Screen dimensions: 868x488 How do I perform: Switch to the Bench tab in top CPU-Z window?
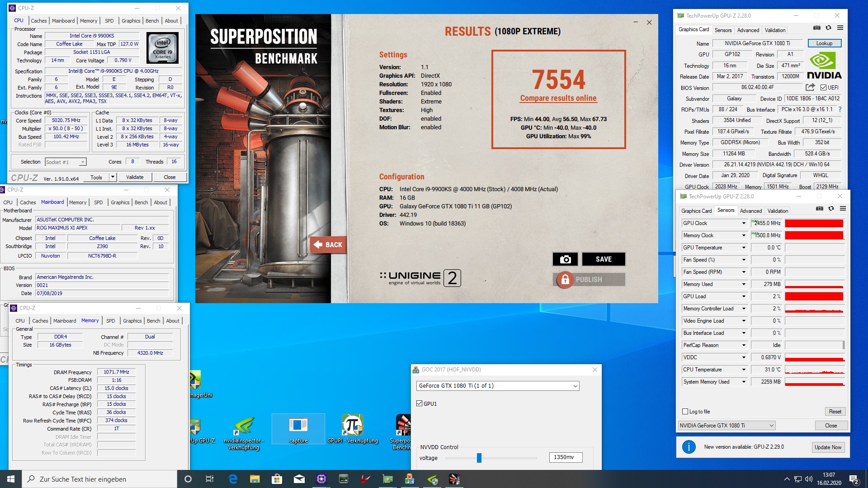pos(152,21)
